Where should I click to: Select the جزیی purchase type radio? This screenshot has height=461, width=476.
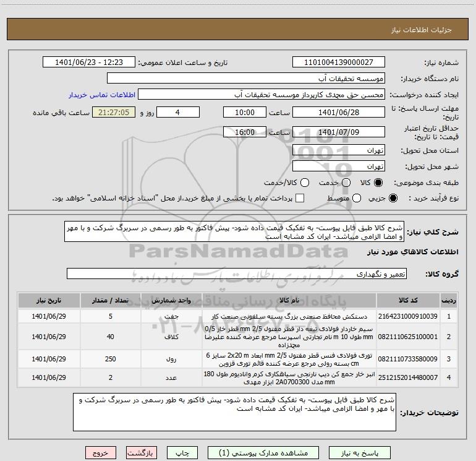click(x=393, y=198)
